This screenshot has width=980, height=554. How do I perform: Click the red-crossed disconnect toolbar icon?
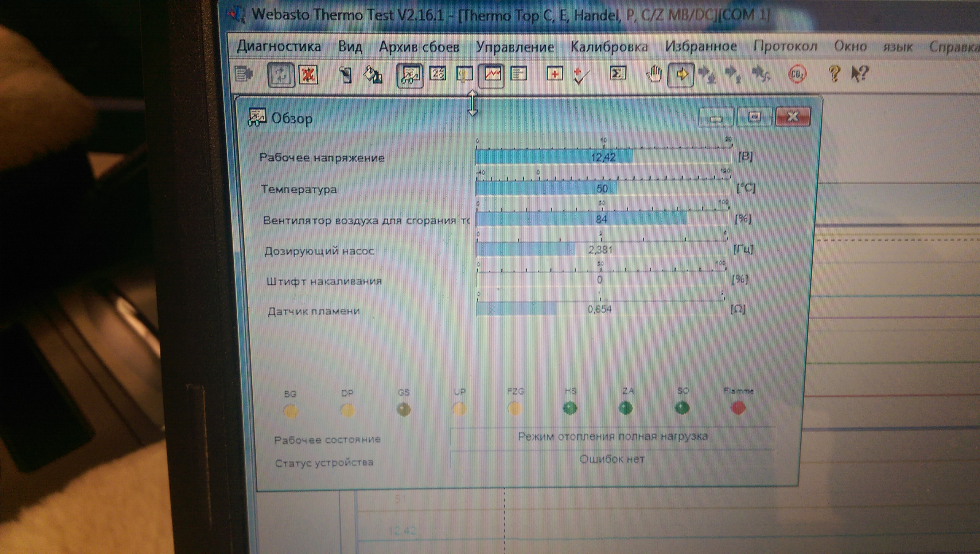tap(308, 75)
